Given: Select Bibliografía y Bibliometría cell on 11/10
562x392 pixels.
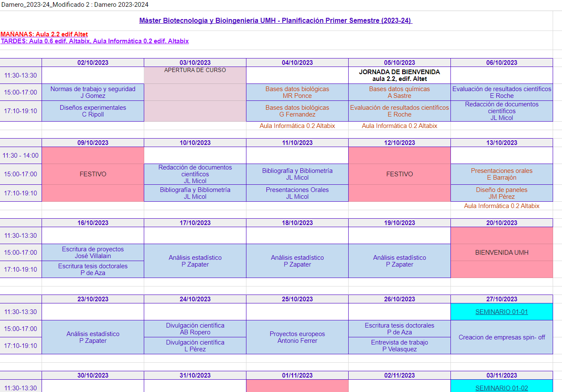Looking at the screenshot, I should click(297, 174).
